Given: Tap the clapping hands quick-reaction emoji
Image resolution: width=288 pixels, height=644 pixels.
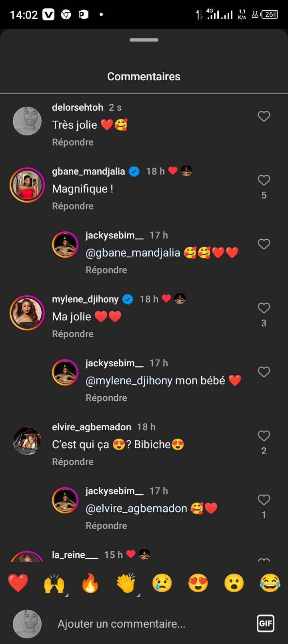Looking at the screenshot, I should coord(126,584).
